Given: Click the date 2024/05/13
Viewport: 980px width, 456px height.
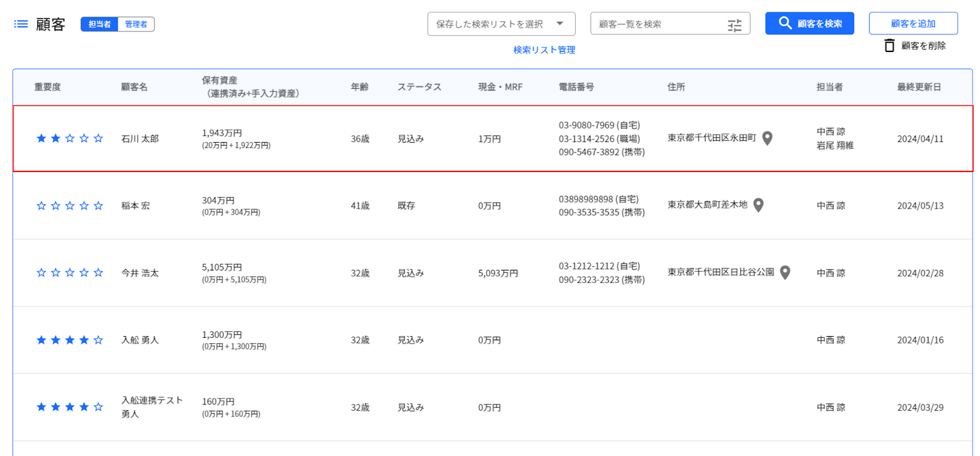Looking at the screenshot, I should tap(920, 206).
